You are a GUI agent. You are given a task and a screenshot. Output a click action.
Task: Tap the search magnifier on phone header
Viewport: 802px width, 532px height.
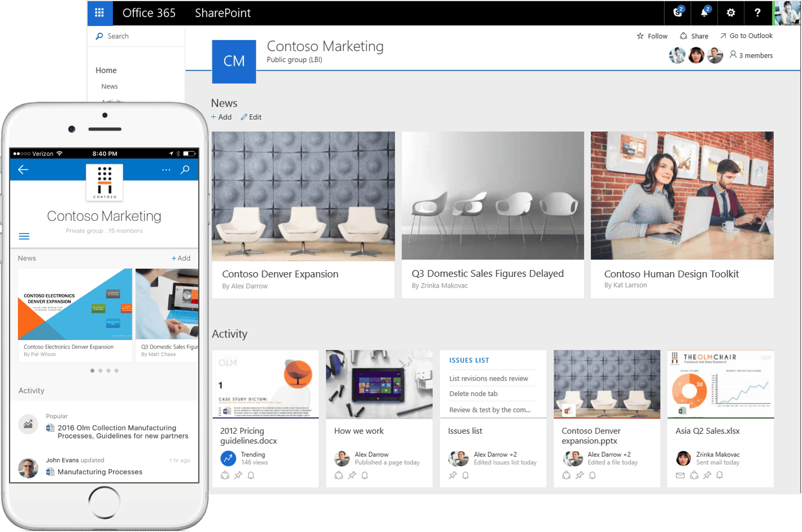(x=185, y=169)
